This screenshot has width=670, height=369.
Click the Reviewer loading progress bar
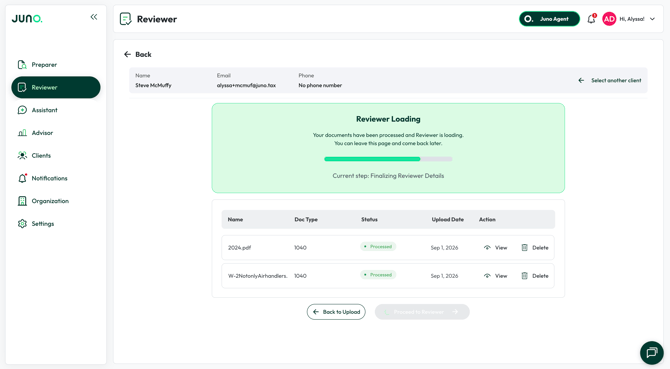(388, 159)
